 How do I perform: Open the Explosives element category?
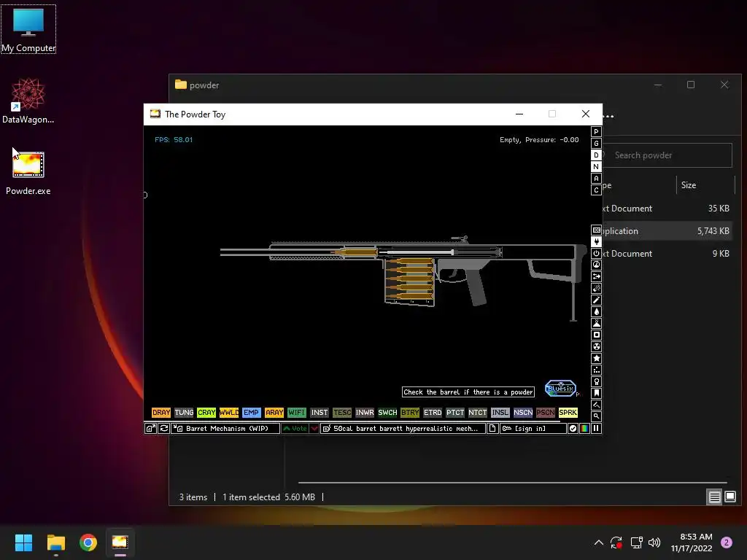pos(596,288)
